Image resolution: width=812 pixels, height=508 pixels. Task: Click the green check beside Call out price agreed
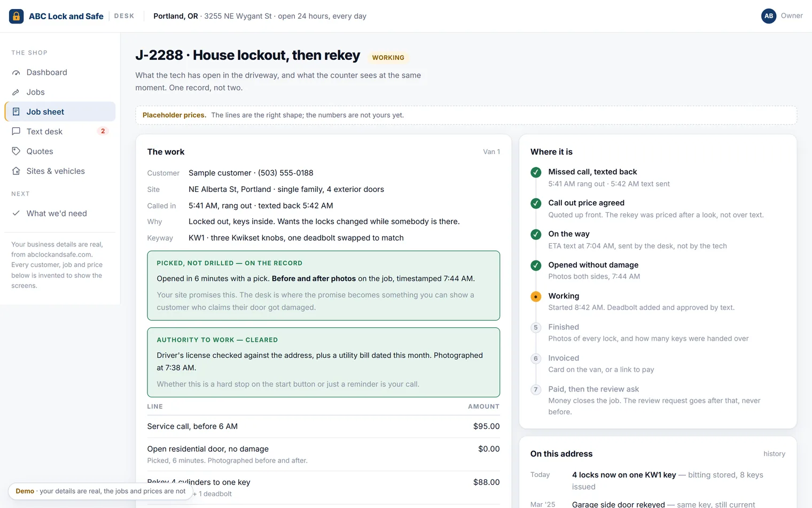click(x=536, y=203)
